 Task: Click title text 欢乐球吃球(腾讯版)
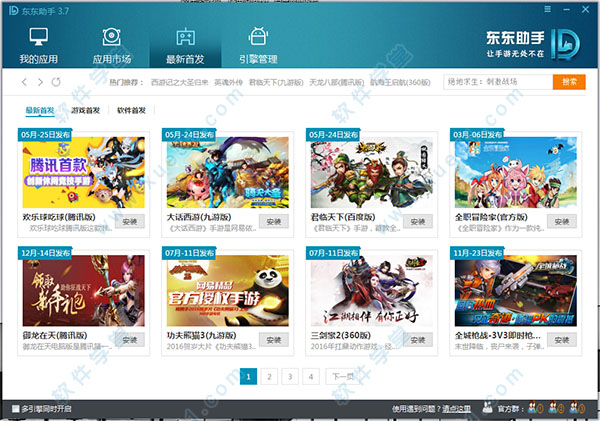tap(59, 217)
